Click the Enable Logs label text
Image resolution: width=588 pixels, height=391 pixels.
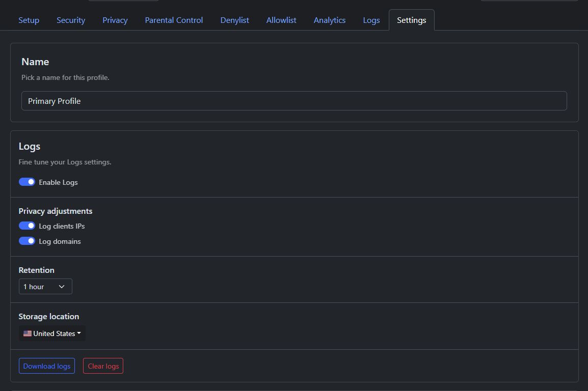click(58, 182)
